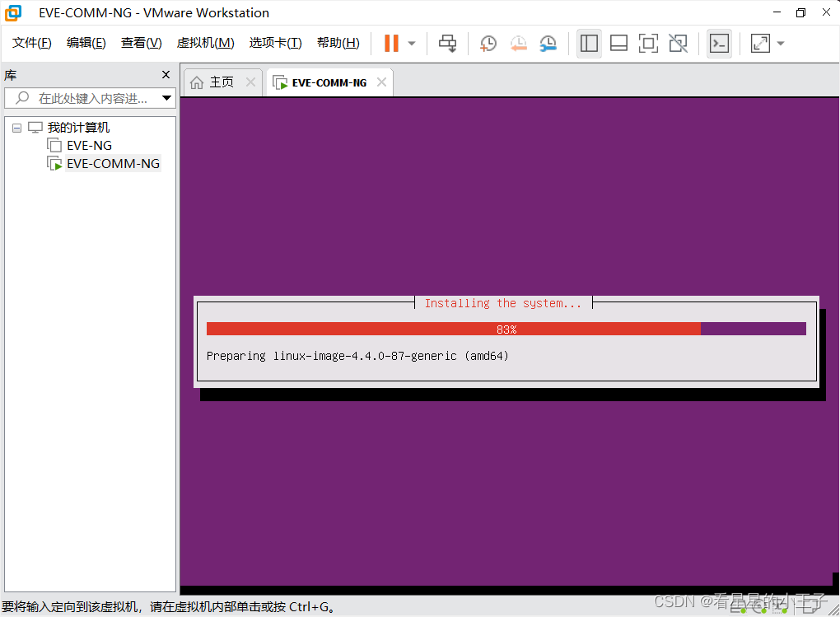Screen dimensions: 840x617
Task: Close the EVE-COMM-NG tab
Action: point(381,82)
